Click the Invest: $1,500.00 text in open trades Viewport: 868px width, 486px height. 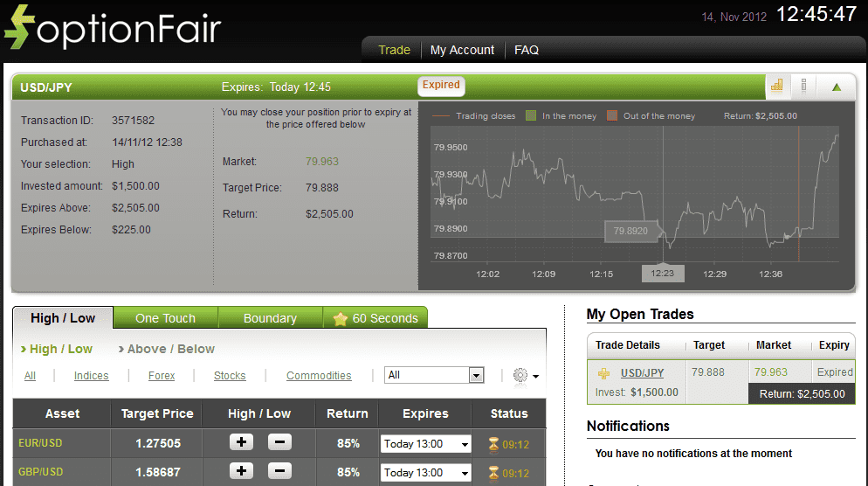click(x=637, y=392)
